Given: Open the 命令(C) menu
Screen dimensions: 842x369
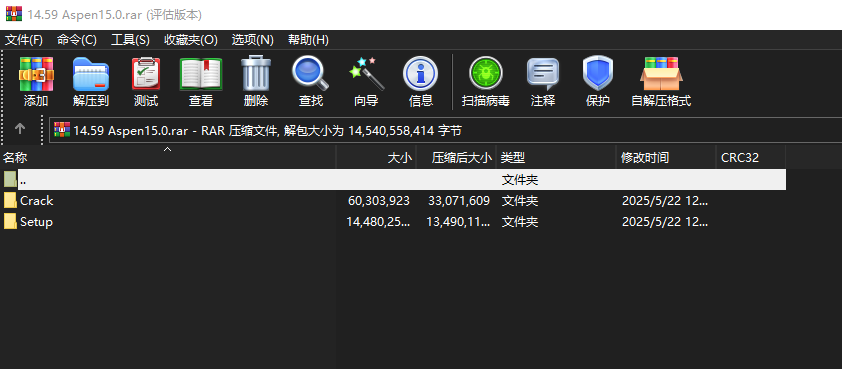Looking at the screenshot, I should pyautogui.click(x=77, y=40).
